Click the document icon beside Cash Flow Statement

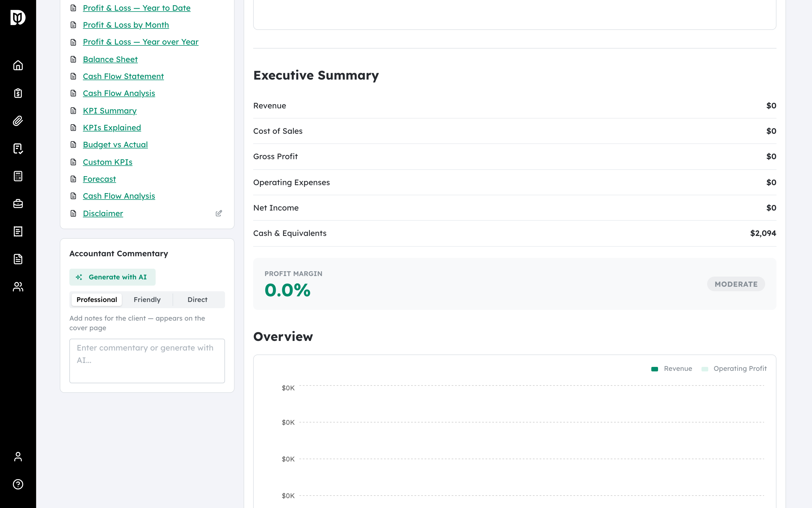[x=73, y=76]
